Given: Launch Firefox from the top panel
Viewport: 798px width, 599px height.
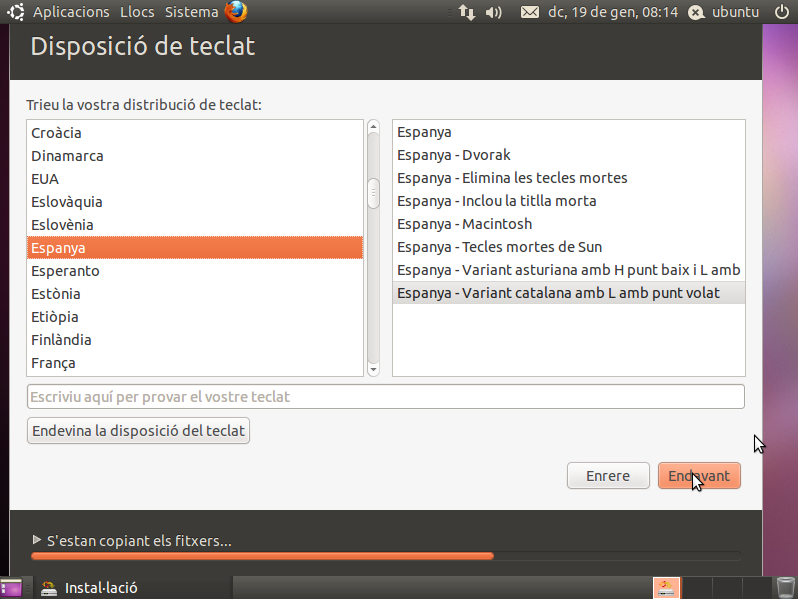Looking at the screenshot, I should (x=236, y=12).
